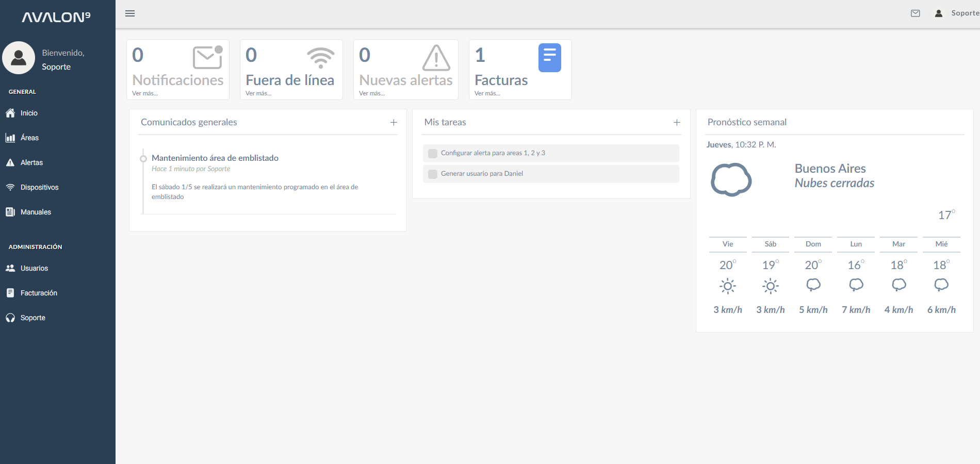The image size is (980, 464).
Task: Click the Manuales document icon
Action: [10, 212]
